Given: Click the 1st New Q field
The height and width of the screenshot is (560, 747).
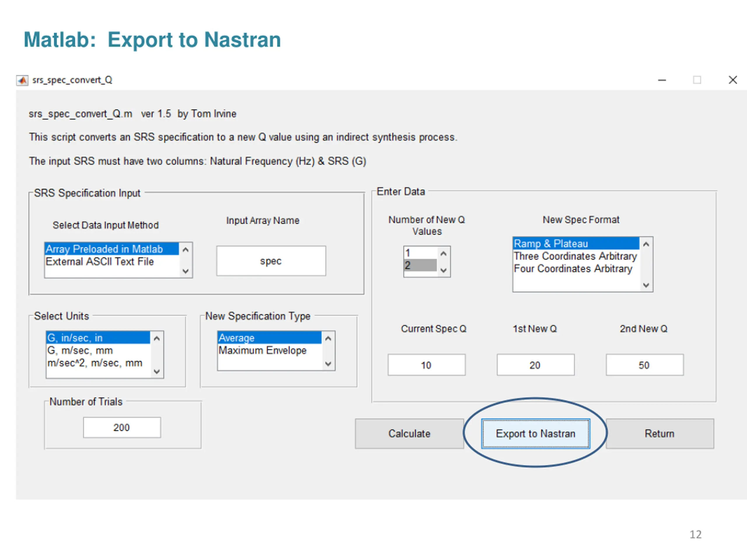Looking at the screenshot, I should pos(536,365).
